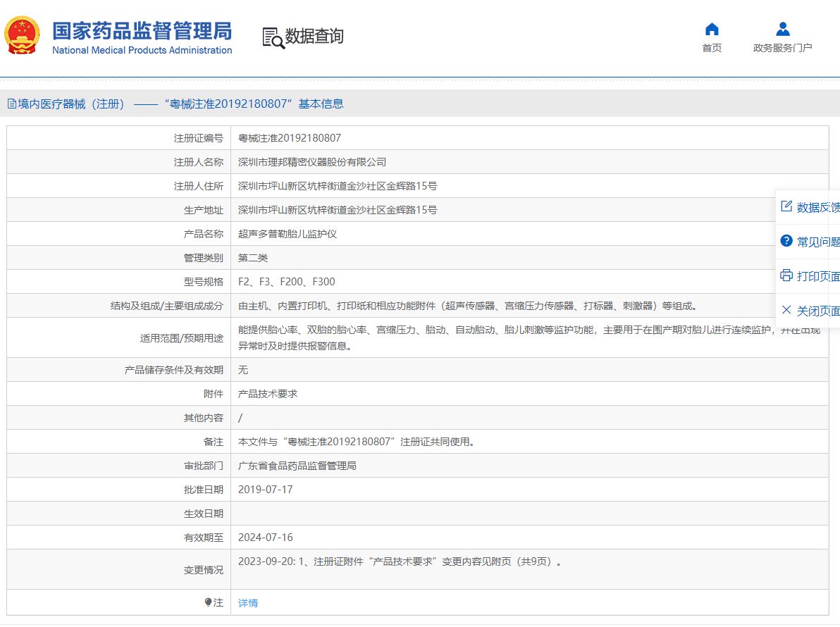Click the 结构及组成 description value
Screen dimensions: 840x627
468,306
